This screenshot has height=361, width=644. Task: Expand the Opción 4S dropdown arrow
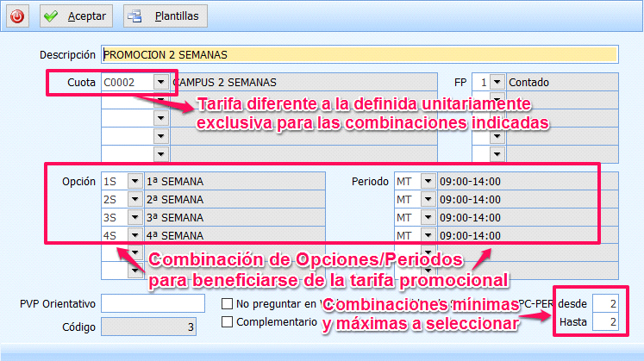(x=134, y=234)
